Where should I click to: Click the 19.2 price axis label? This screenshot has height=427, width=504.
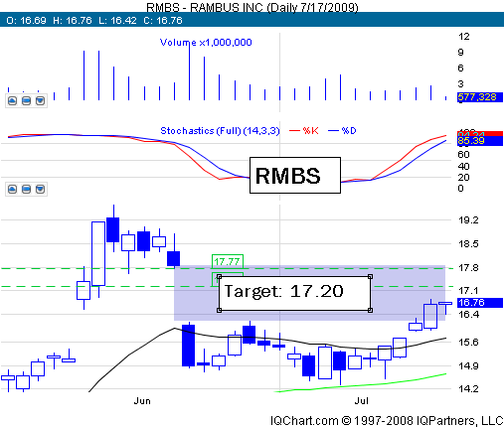(468, 220)
